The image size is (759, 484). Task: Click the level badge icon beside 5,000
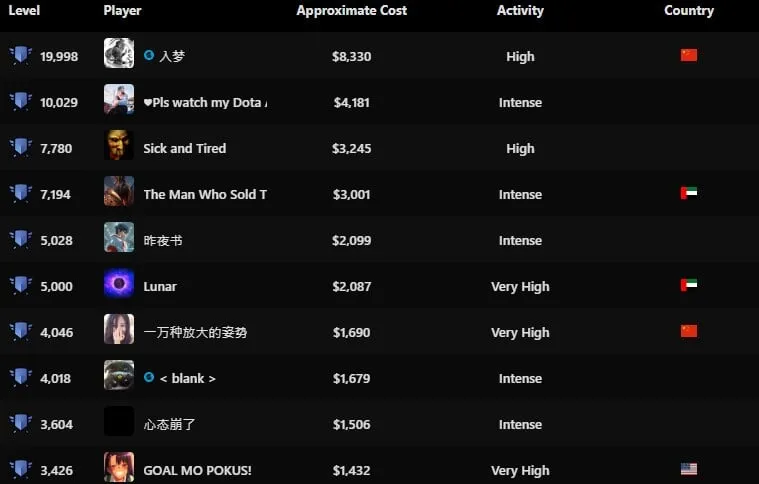click(21, 285)
